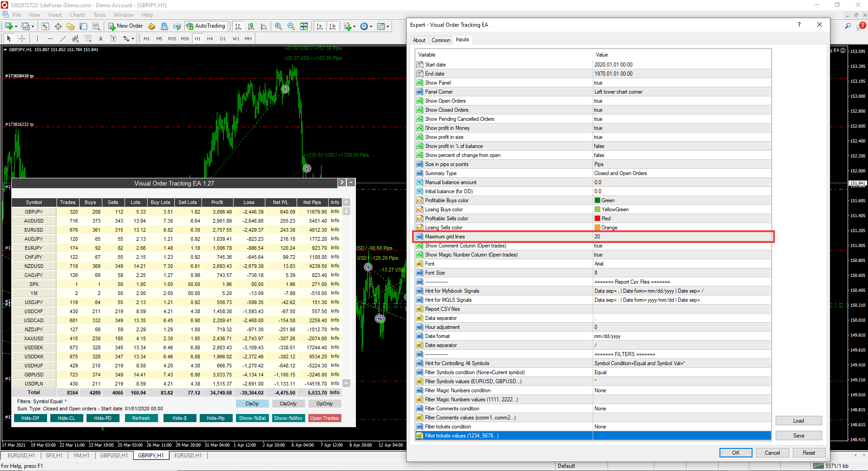This screenshot has width=868, height=471.
Task: Select the trendline drawing tool
Action: click(62, 38)
